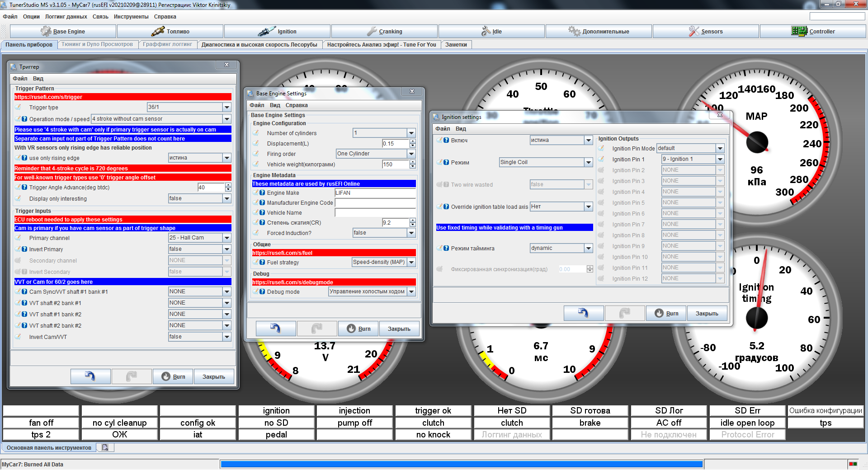Open Trigger type dropdown showing 36/1
868x470 pixels.
(x=189, y=107)
